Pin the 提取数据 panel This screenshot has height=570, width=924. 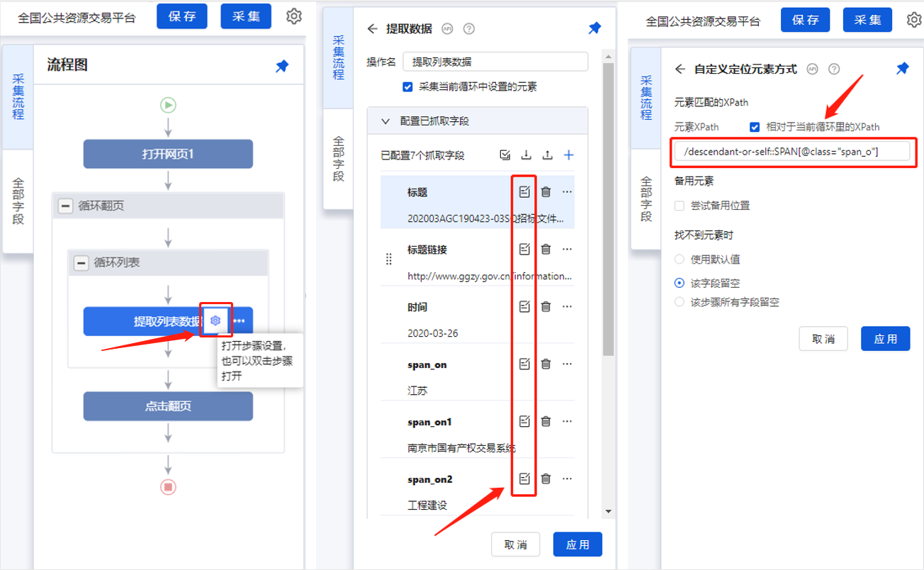tap(595, 29)
